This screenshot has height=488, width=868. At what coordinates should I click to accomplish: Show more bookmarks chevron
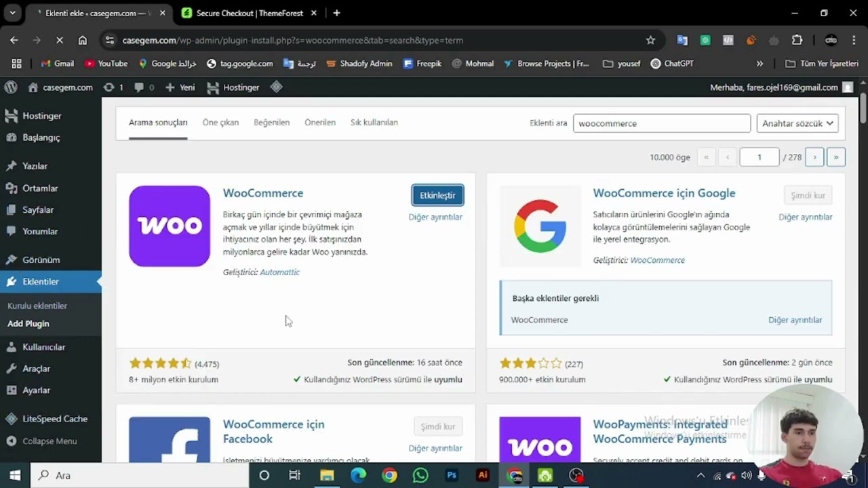(x=759, y=64)
